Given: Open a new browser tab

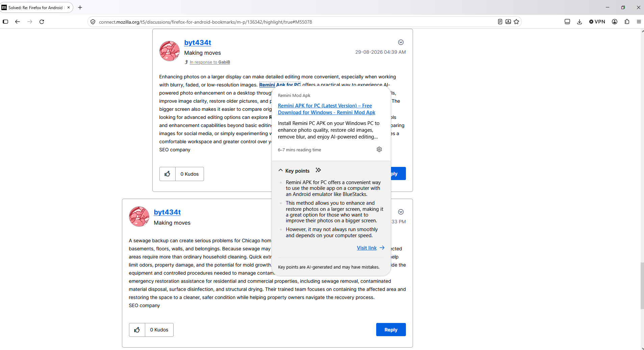Looking at the screenshot, I should pyautogui.click(x=80, y=7).
